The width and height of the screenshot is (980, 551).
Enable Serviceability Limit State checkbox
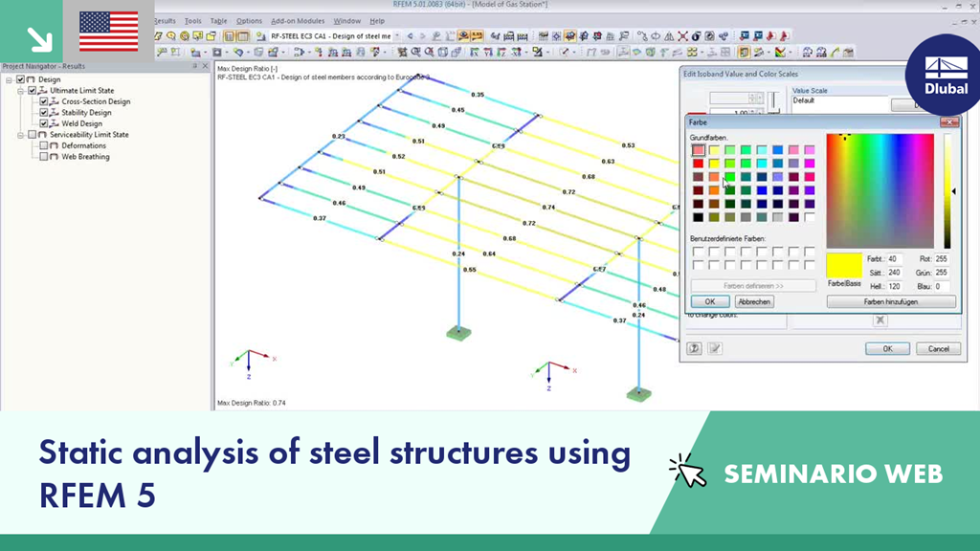pyautogui.click(x=32, y=134)
